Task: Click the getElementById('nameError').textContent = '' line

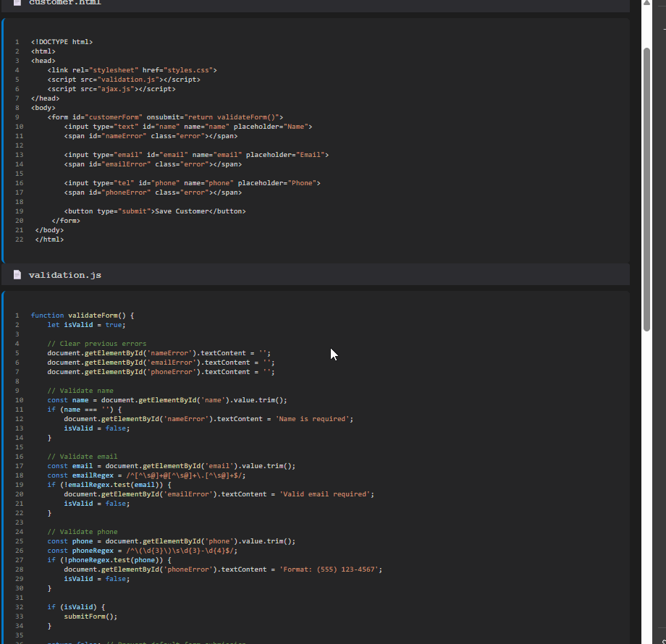Action: (159, 353)
